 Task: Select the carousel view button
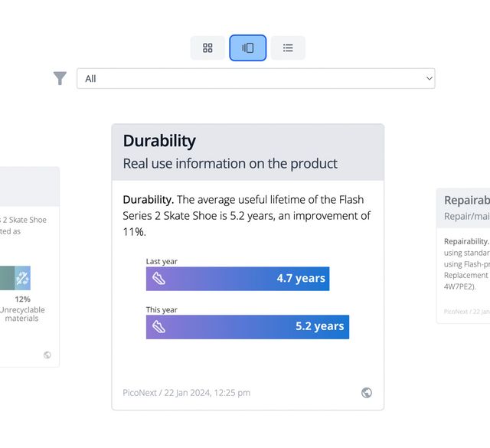point(247,47)
